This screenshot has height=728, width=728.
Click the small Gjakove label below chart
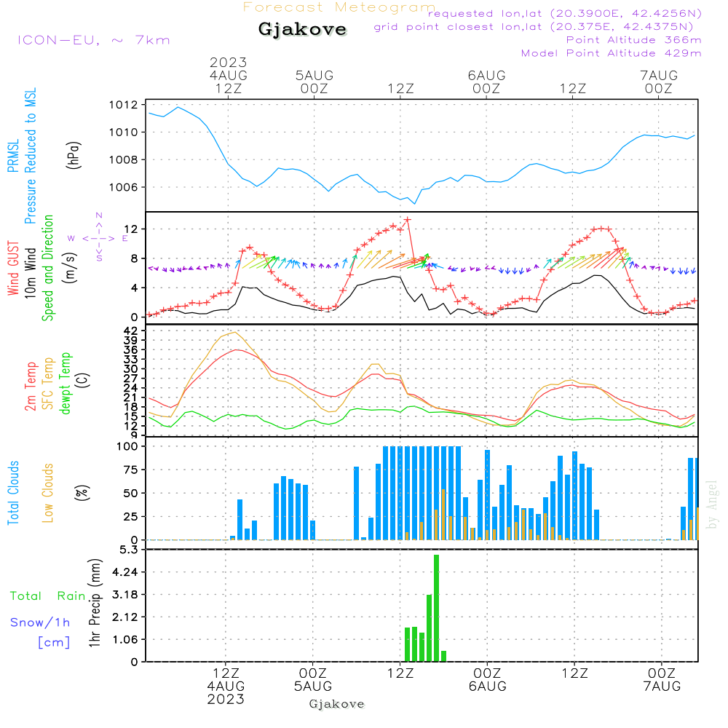point(336,704)
